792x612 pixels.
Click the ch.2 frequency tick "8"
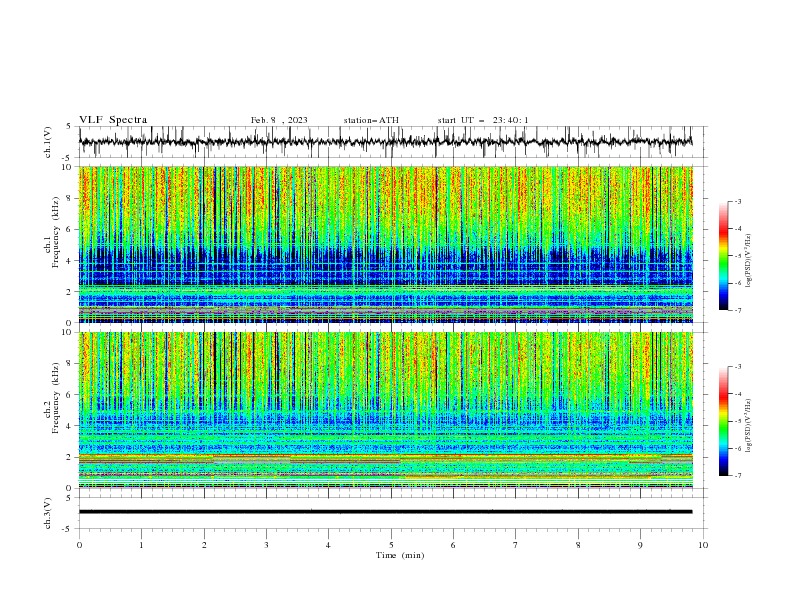click(x=69, y=363)
